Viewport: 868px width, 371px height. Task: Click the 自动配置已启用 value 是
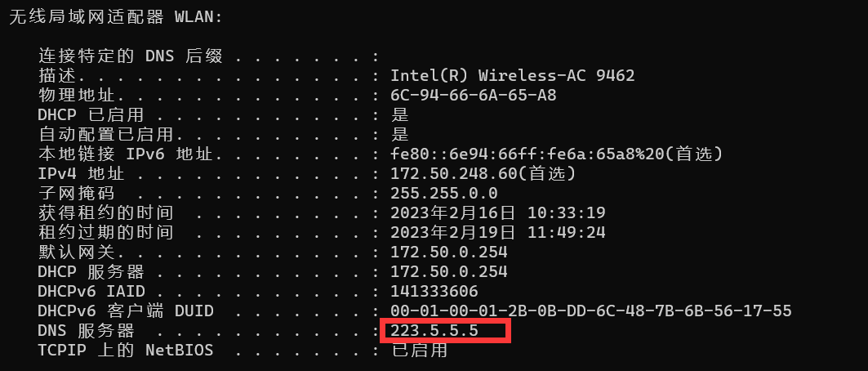399,134
